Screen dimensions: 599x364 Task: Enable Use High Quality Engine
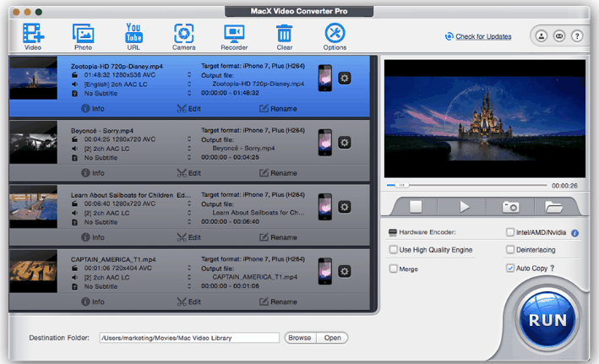[x=393, y=250]
